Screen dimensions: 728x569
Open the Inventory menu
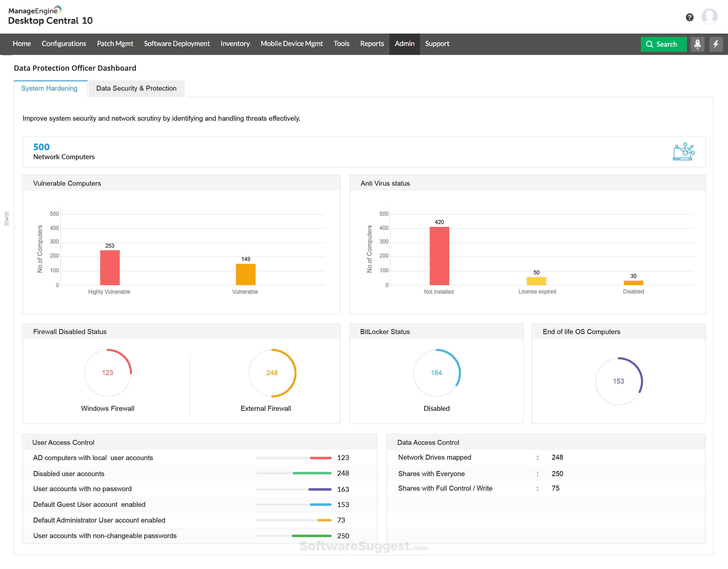click(235, 44)
